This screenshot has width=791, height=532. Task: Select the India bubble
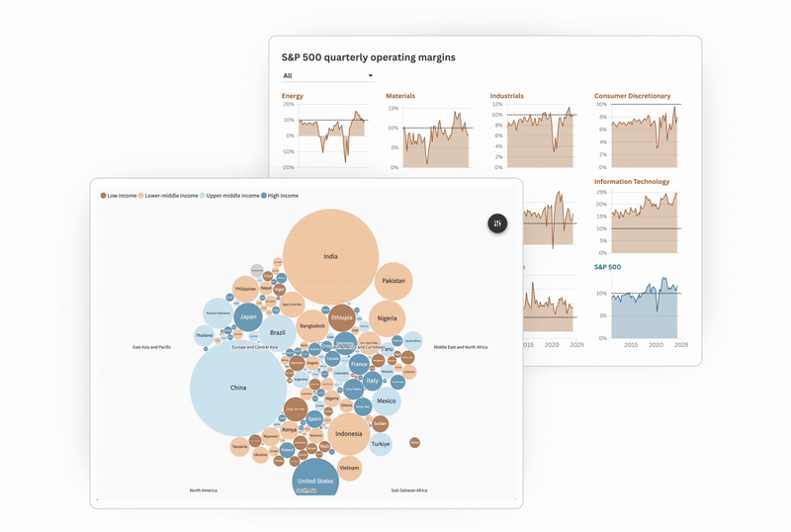(x=330, y=257)
